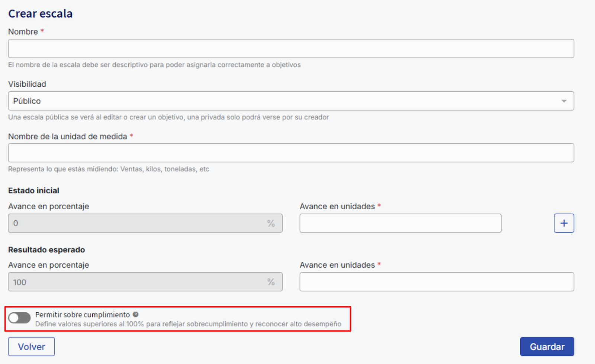This screenshot has width=595, height=364.
Task: Click the Estado inicial section heading
Action: tap(34, 191)
